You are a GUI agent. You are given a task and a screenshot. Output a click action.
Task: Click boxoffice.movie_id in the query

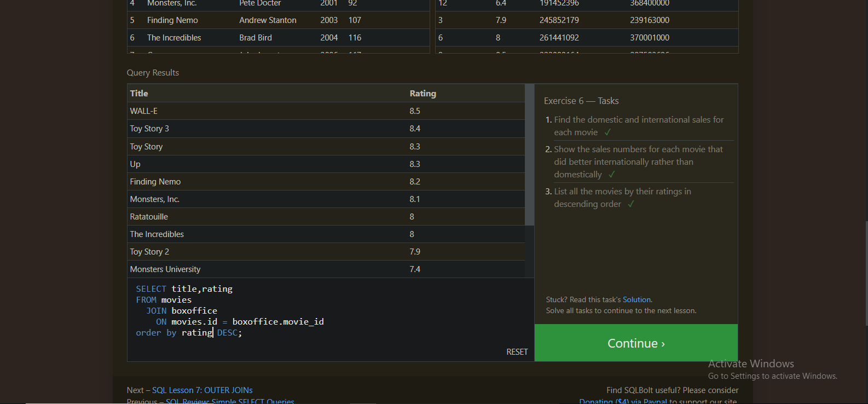(278, 321)
